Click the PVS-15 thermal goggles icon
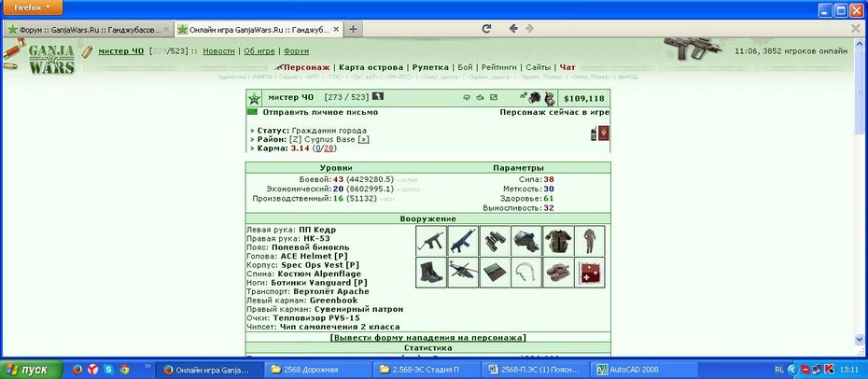 click(558, 273)
